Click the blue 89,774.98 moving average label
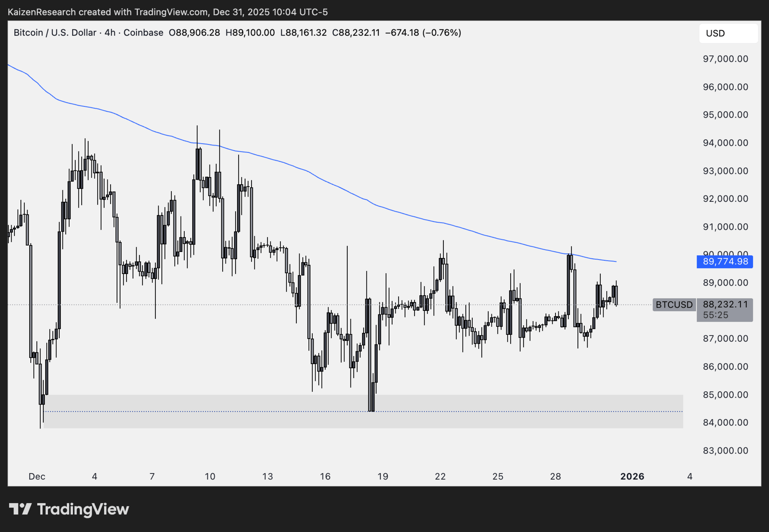This screenshot has height=532, width=769. click(725, 262)
